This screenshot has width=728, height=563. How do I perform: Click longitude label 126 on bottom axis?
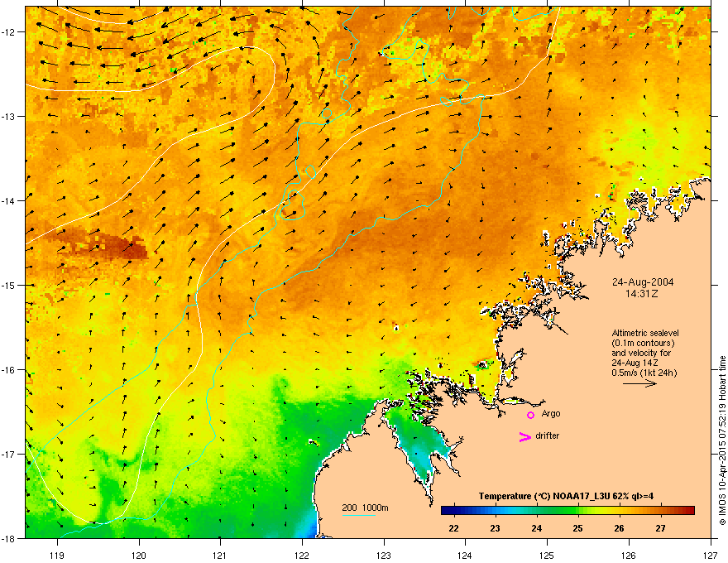point(629,556)
